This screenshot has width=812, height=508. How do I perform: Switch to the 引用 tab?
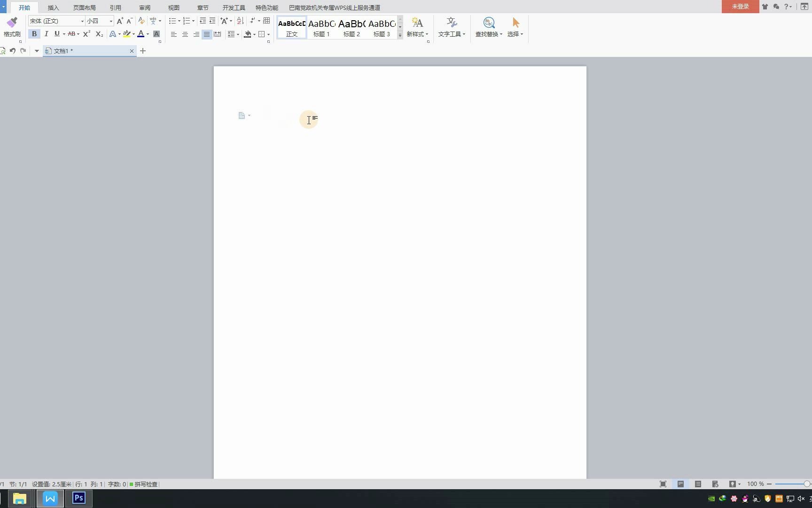[x=115, y=8]
